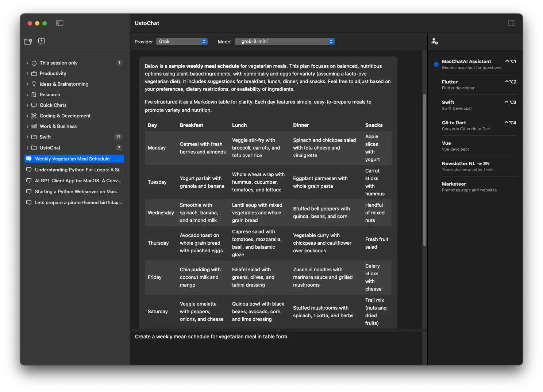Screen dimensions: 543x392
Task: Open the pirate themed birthday chat
Action: [78, 203]
